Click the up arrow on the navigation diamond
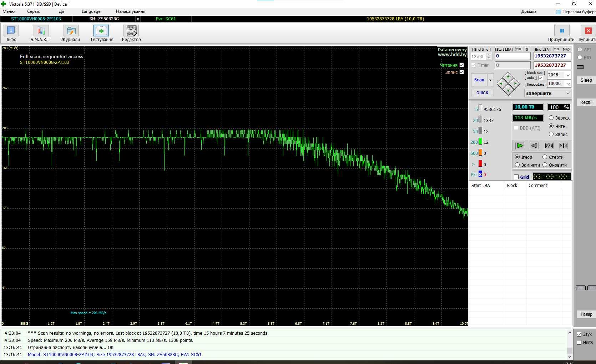Image resolution: width=596 pixels, height=364 pixels. 509,76
